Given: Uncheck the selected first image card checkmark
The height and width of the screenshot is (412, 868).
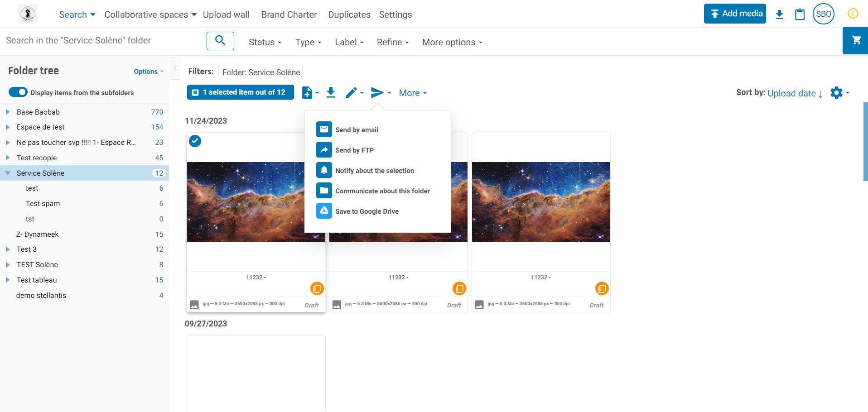Looking at the screenshot, I should coord(195,141).
